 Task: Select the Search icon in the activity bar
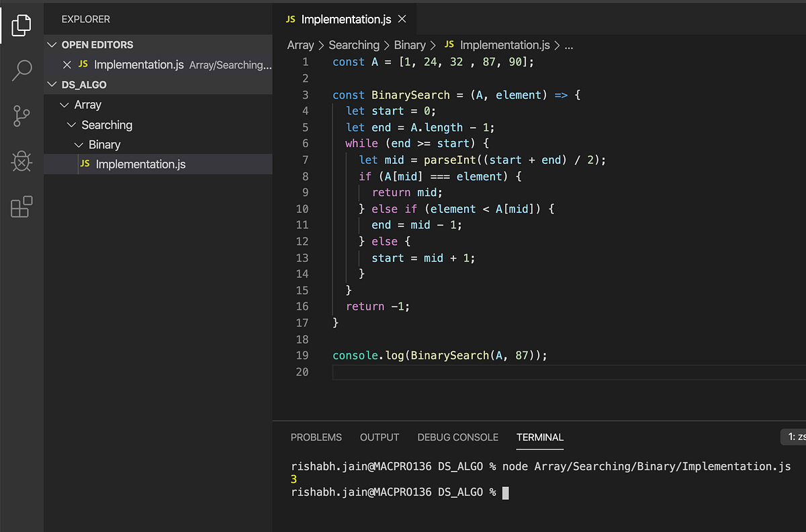pos(21,70)
